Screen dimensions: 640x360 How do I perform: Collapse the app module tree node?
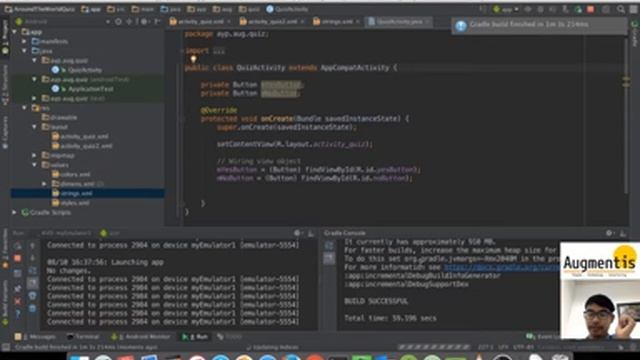pyautogui.click(x=15, y=31)
